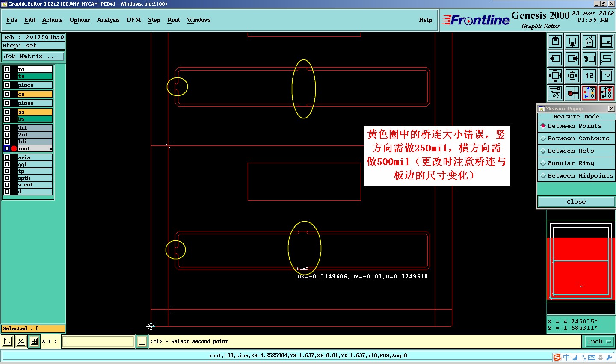This screenshot has width=616, height=364.
Task: Click the colored nets traffic-light icon
Action: pyautogui.click(x=589, y=93)
